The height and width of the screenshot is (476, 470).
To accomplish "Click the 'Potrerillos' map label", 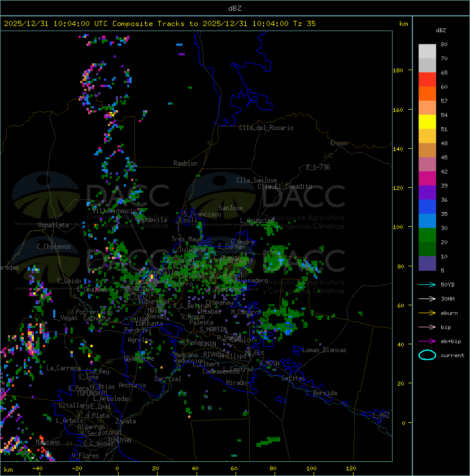I will 94,312.
